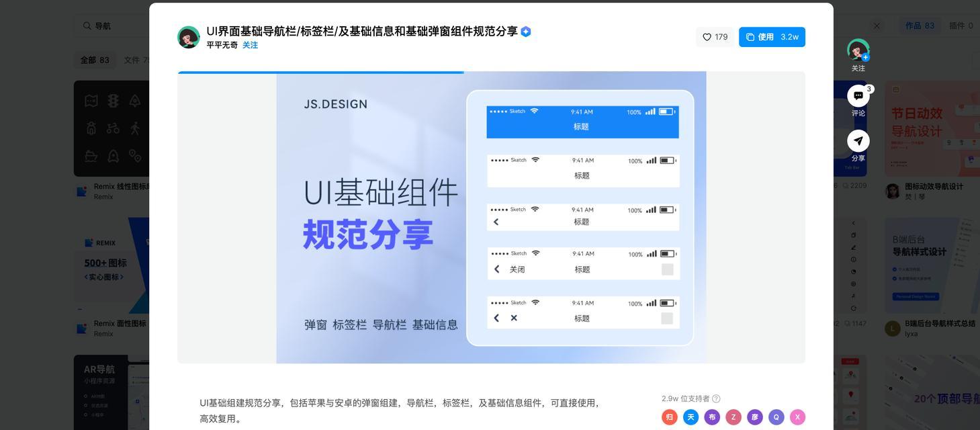Open Remix 面性图标 title link
This screenshot has width=980, height=430.
pyautogui.click(x=120, y=323)
